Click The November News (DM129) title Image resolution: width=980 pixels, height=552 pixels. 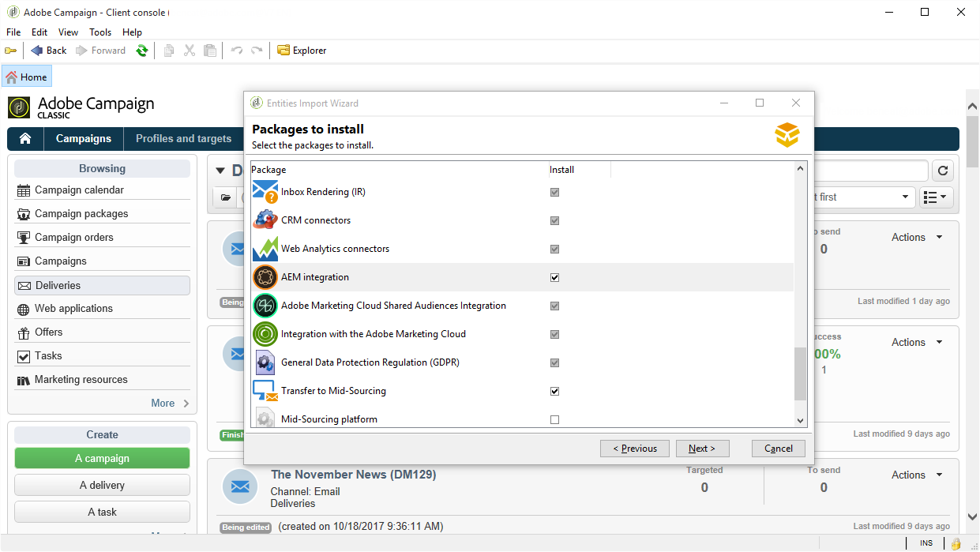click(x=353, y=475)
